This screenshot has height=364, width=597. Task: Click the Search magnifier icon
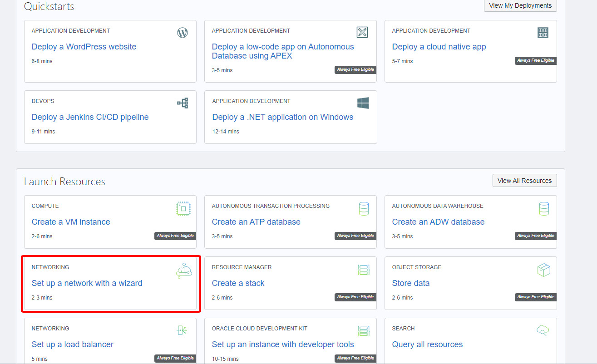point(543,331)
